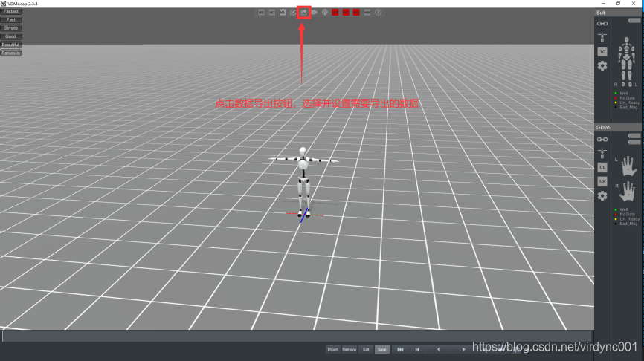Viewport: 644px width, 361px height.
Task: Select Fastest render quality
Action: (x=11, y=11)
